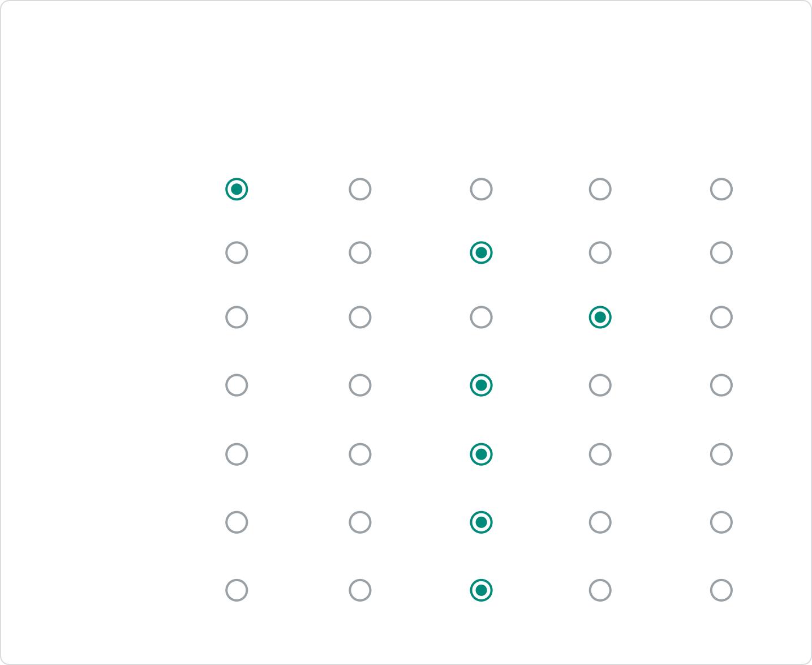Choose the fifth radio in the last row
Viewport: 812px width, 665px height.
(x=721, y=590)
